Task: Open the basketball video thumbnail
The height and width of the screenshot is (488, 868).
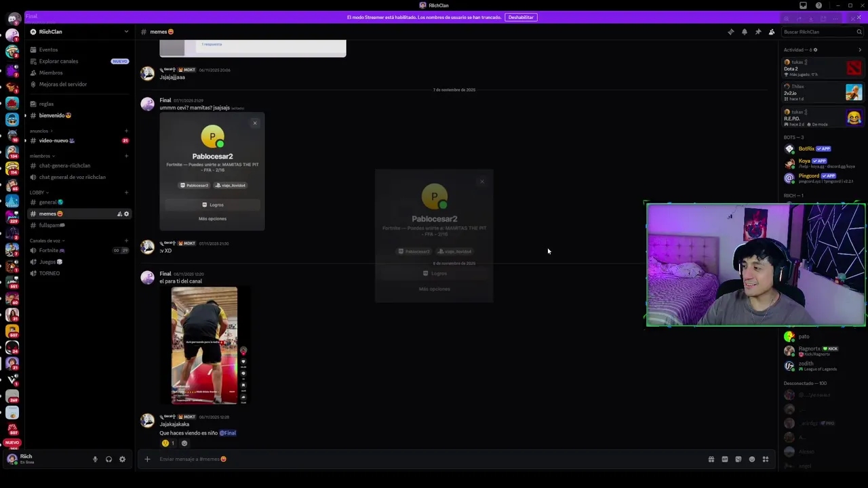Action: point(204,346)
